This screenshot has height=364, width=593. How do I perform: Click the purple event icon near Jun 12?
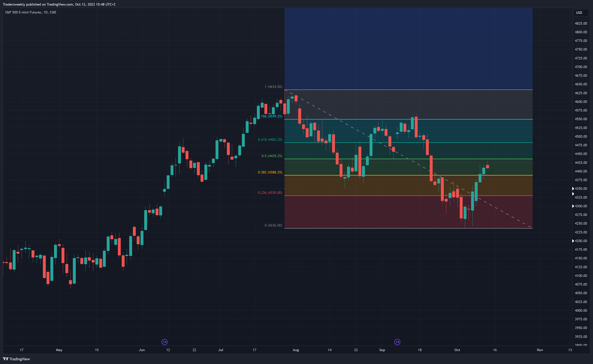pos(164,342)
